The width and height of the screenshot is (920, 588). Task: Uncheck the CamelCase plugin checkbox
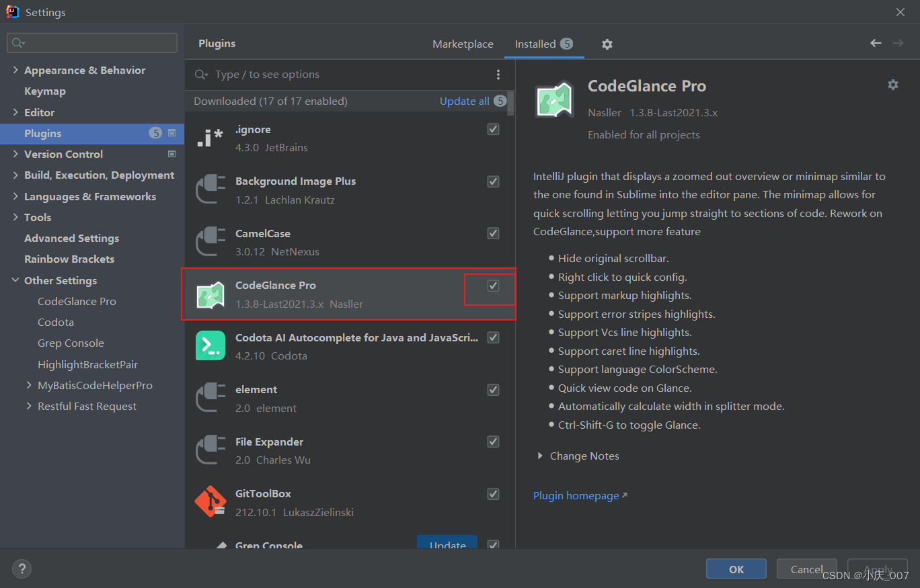[x=494, y=233]
